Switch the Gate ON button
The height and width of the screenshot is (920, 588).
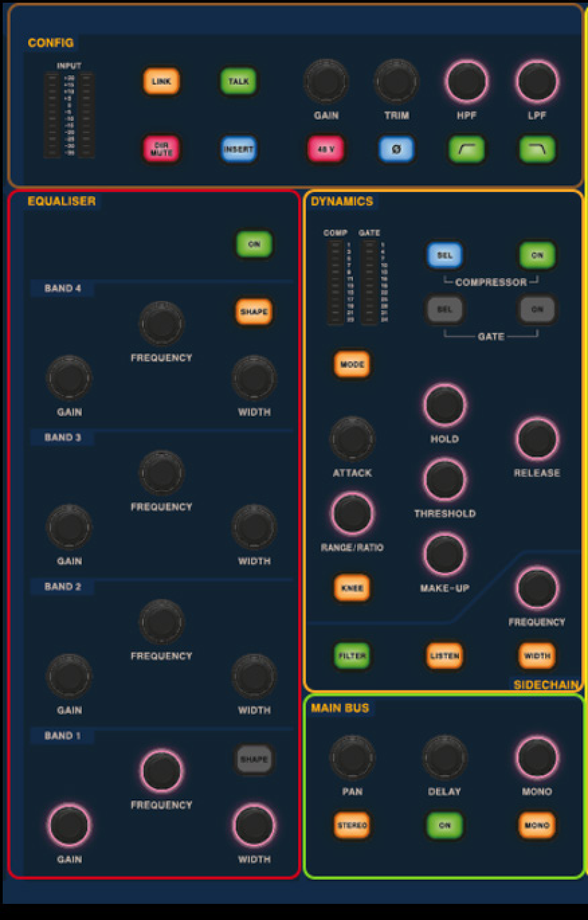coord(537,310)
